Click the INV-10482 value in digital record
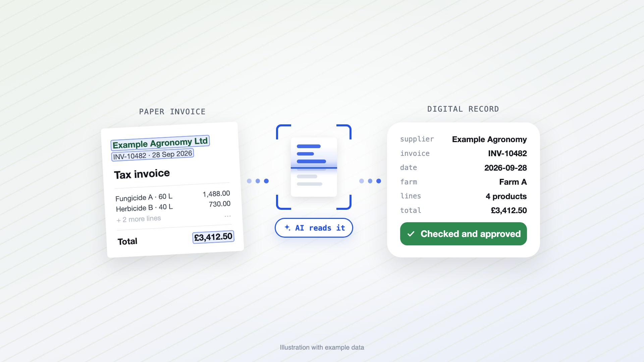Screen dimensions: 644x362 pos(507,154)
